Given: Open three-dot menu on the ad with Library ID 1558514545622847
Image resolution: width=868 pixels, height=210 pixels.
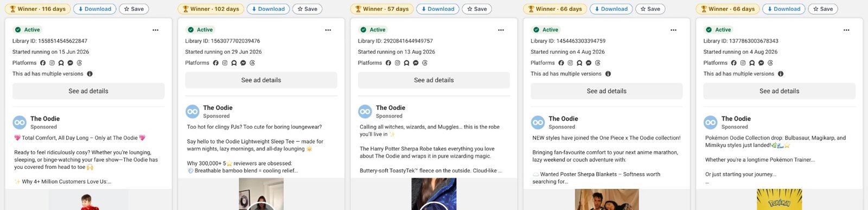Looking at the screenshot, I should (155, 30).
